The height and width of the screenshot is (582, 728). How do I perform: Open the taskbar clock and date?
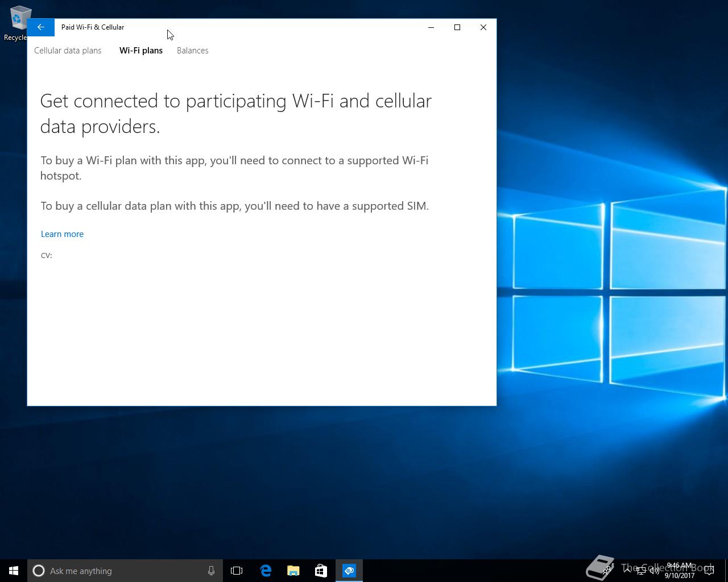(680, 571)
